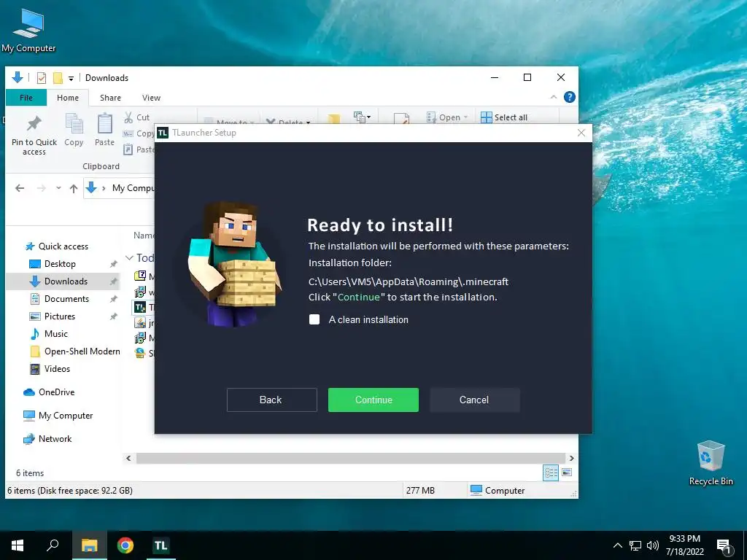Switch to Large icons view button

(567, 472)
